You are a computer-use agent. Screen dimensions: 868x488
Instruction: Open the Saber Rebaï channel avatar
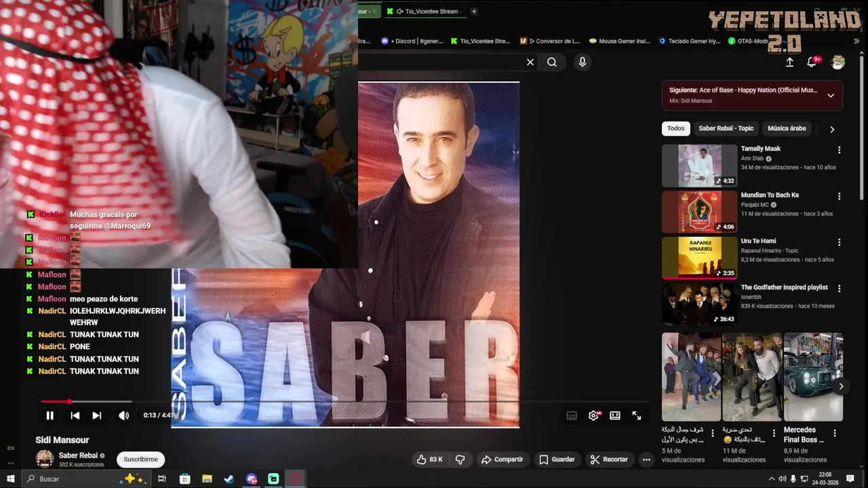coord(45,459)
